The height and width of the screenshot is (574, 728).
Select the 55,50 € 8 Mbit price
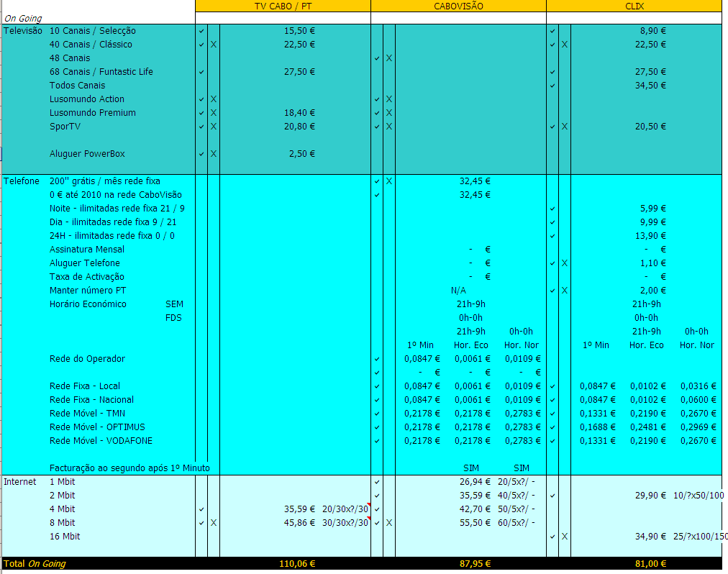point(475,522)
